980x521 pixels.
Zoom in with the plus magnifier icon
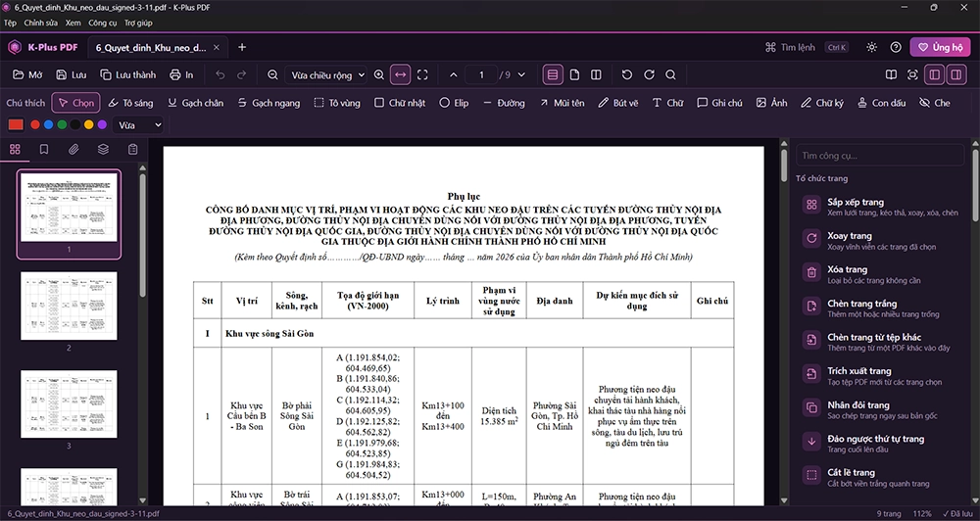[x=378, y=75]
